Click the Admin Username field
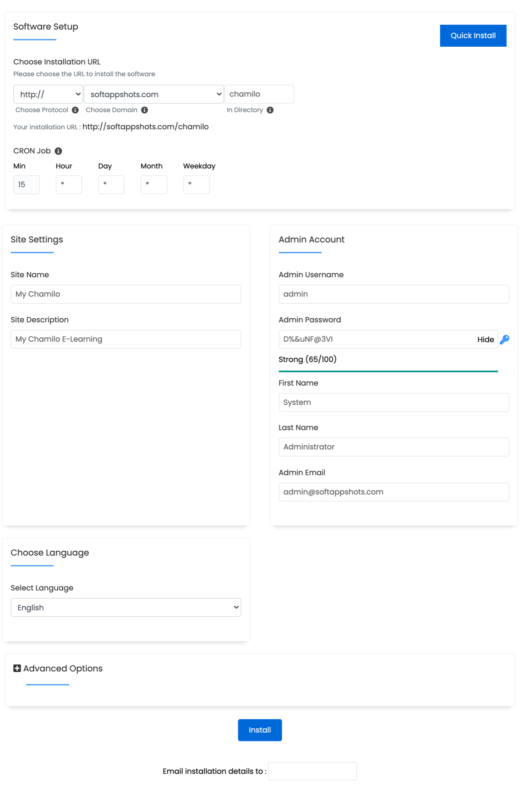520x812 pixels. (x=394, y=294)
